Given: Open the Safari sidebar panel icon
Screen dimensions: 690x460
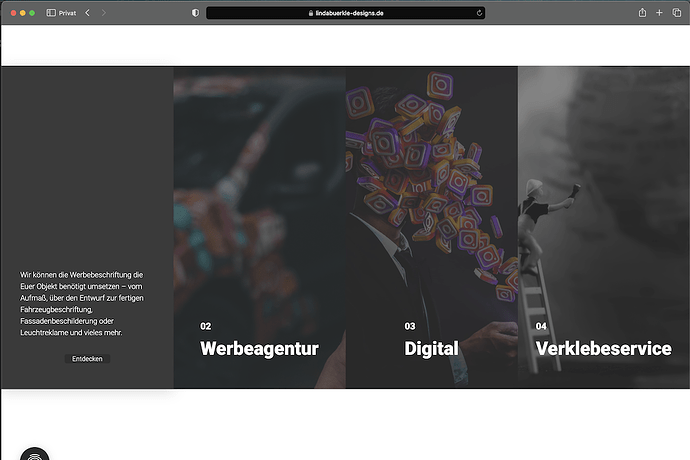Looking at the screenshot, I should [51, 13].
